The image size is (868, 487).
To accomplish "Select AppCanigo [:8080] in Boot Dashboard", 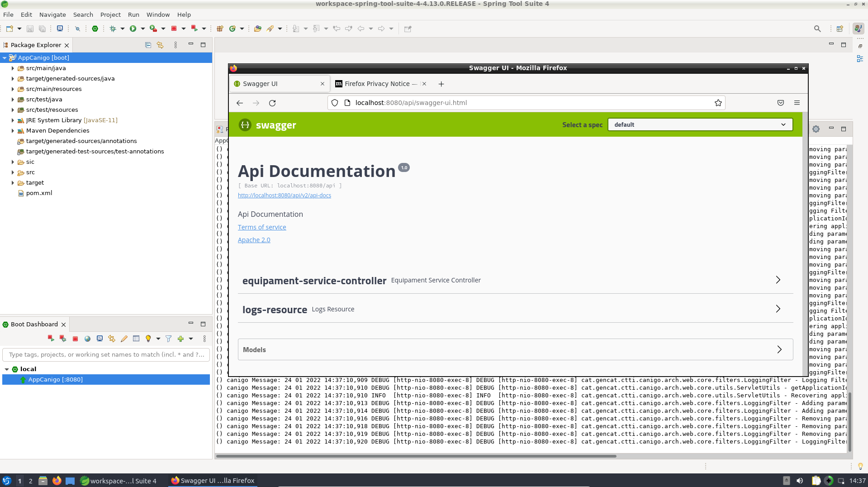I will point(106,380).
